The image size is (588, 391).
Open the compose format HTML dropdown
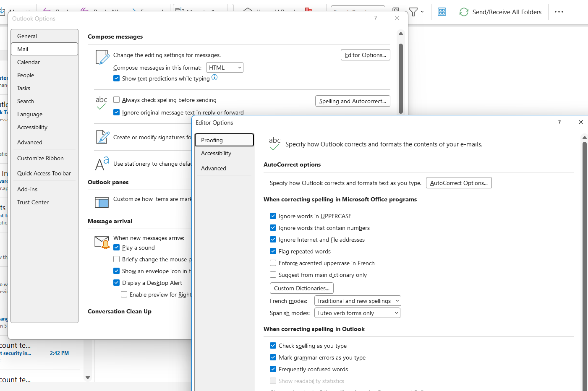coord(225,68)
